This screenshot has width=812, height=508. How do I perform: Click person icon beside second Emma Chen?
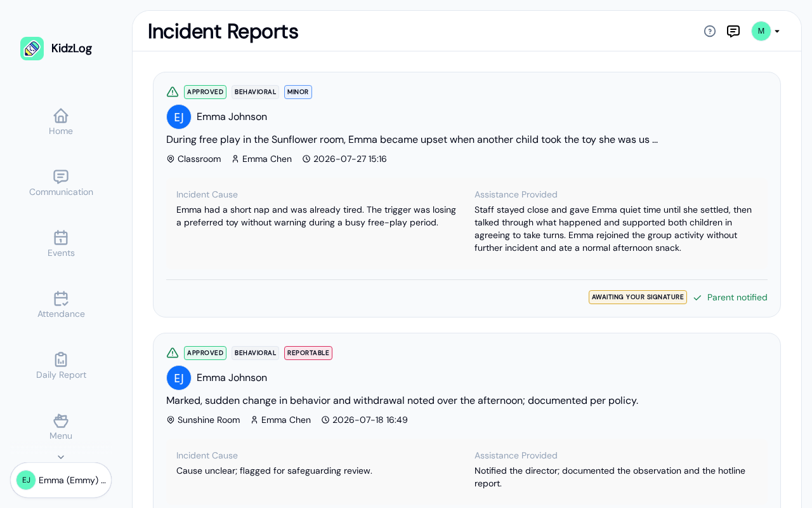click(x=254, y=420)
